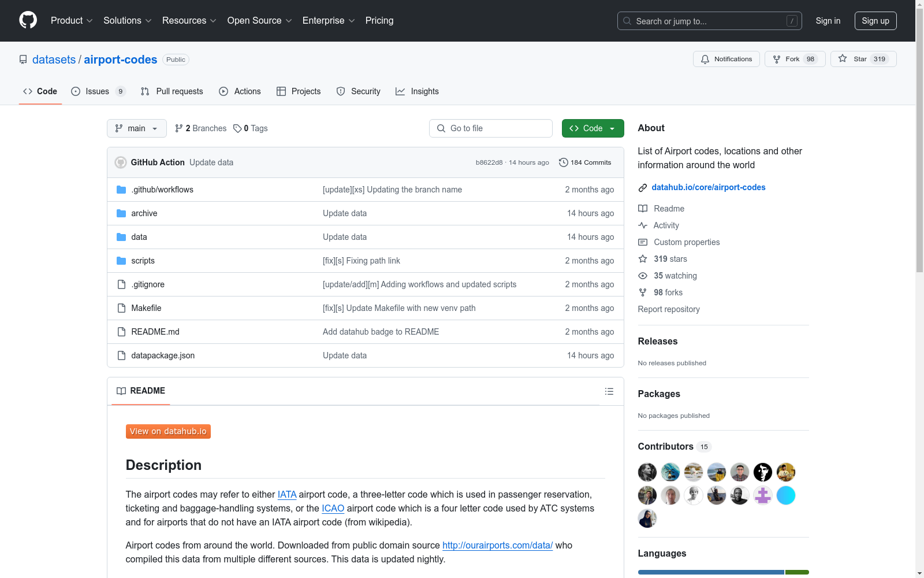Open the Issues tab
Screen dimensions: 924x578
click(98, 91)
